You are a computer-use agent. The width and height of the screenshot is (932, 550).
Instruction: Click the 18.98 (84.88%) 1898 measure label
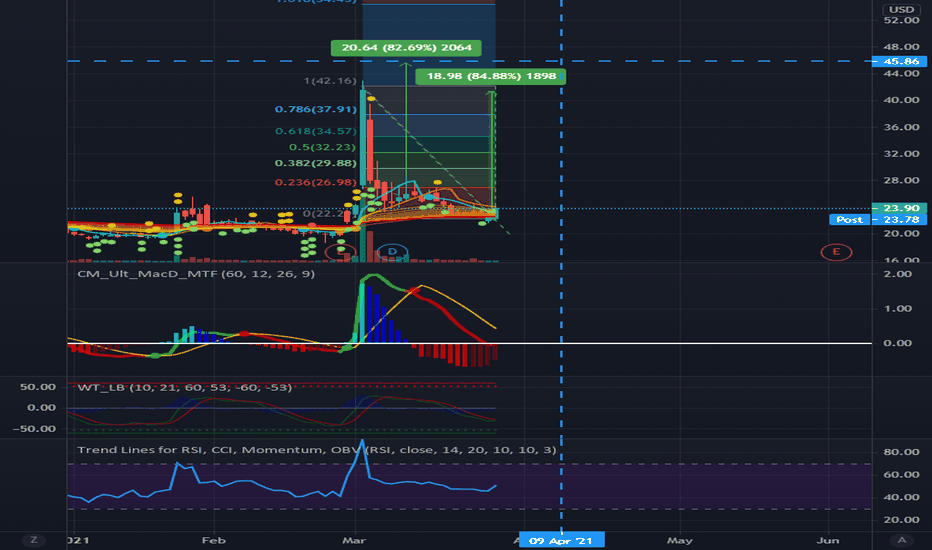[491, 76]
